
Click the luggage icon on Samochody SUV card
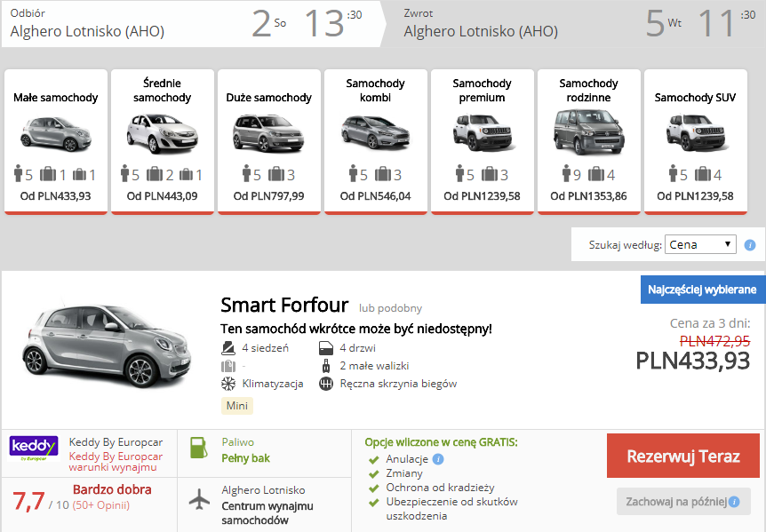pos(703,174)
